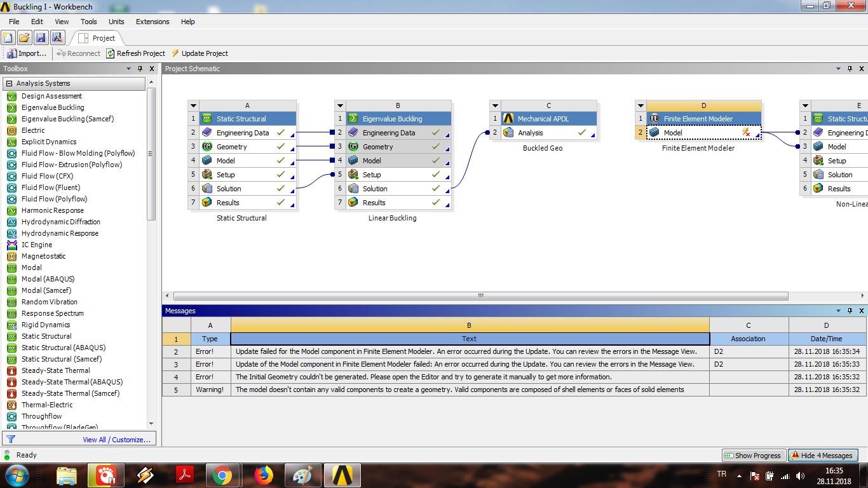Select Modal analysis system
Viewport: 868px width, 488px height.
32,268
